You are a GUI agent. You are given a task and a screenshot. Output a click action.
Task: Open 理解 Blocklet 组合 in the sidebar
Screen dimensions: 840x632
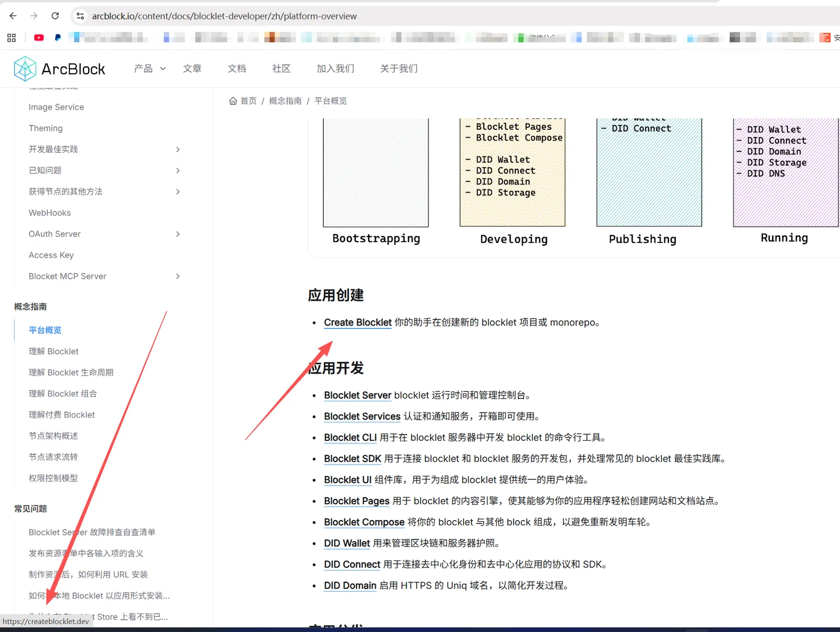63,393
